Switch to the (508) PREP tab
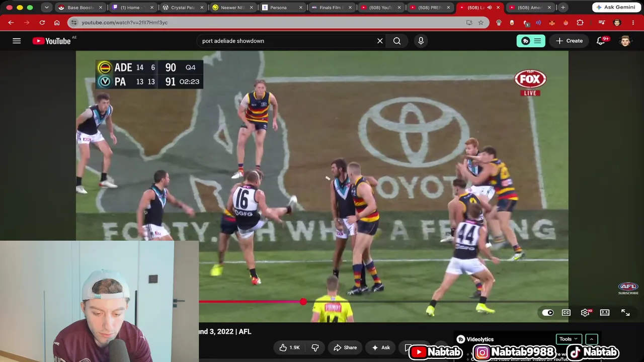 click(x=431, y=8)
